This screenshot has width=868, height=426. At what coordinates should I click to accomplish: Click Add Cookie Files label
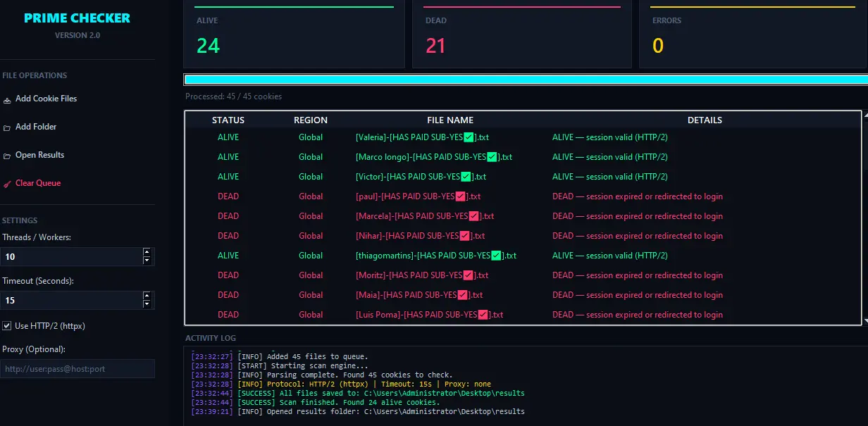tap(46, 99)
